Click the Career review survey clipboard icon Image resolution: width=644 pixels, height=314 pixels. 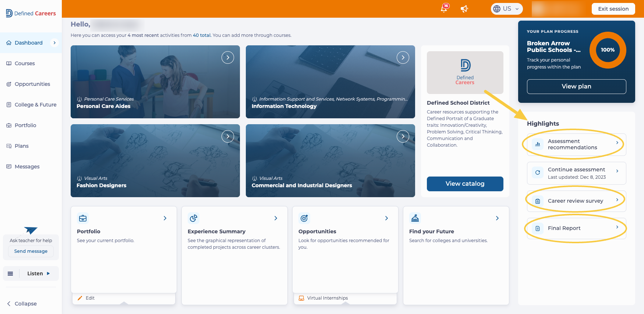pyautogui.click(x=538, y=201)
